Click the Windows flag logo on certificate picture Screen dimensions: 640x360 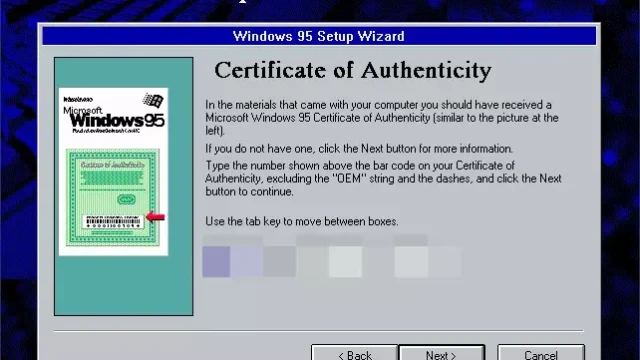pyautogui.click(x=153, y=100)
